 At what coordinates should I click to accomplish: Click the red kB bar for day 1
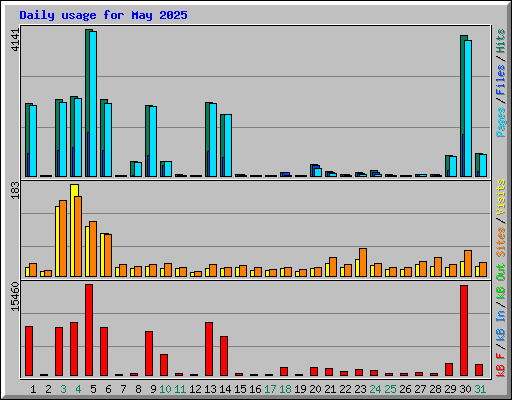tap(29, 351)
